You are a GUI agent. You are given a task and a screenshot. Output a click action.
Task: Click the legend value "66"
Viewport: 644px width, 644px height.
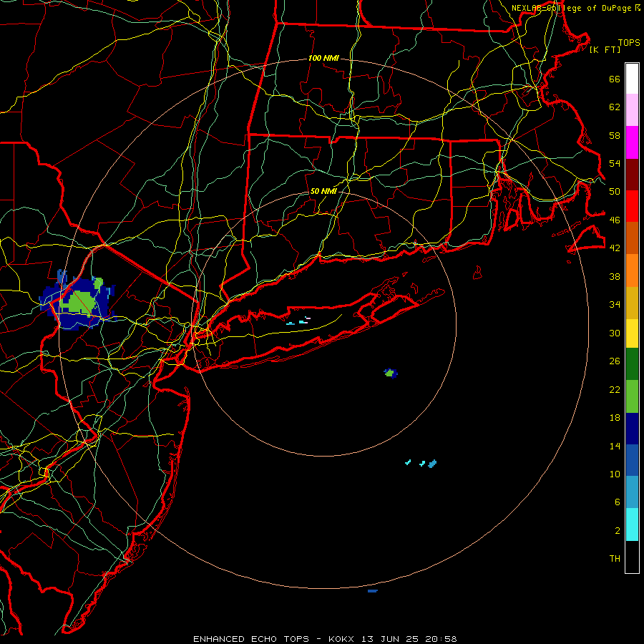click(615, 79)
